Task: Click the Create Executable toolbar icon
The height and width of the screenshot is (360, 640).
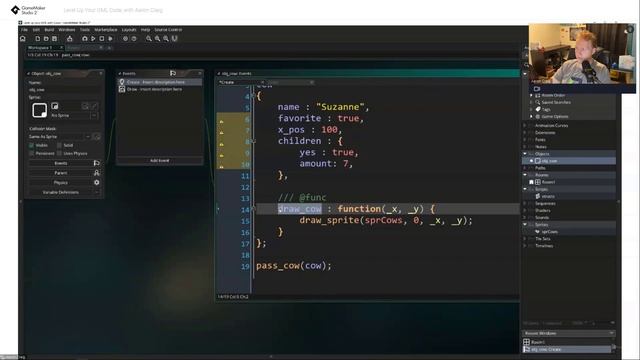Action: (69, 38)
